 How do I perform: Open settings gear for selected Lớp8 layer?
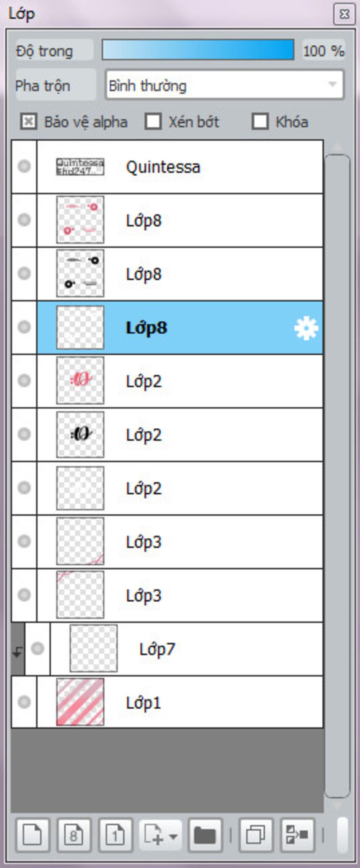coord(306,328)
